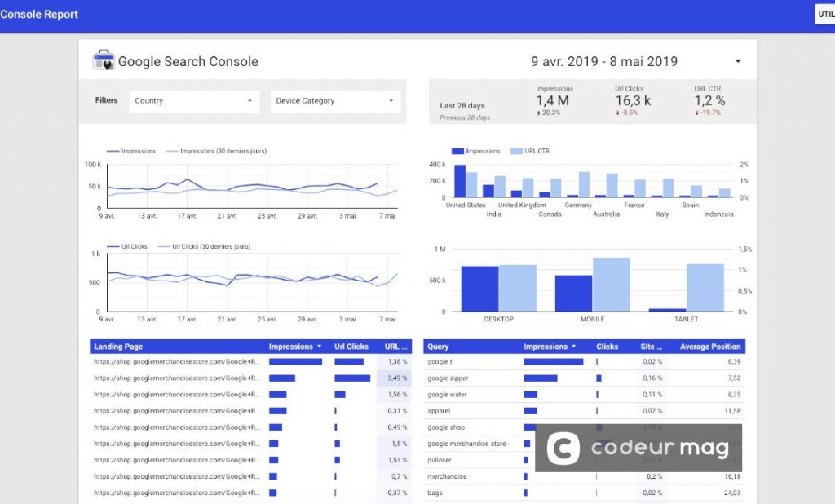Click the Query column header
Image resolution: width=835 pixels, height=504 pixels.
click(438, 347)
